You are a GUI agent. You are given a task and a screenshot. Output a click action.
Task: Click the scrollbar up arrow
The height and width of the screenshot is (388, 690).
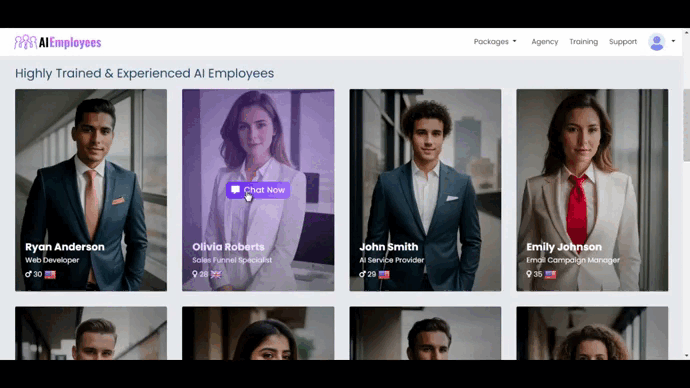tap(686, 33)
